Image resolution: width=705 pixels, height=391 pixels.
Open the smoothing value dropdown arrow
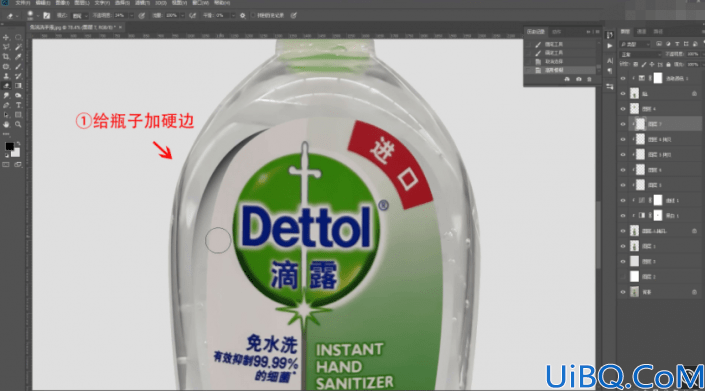(x=233, y=15)
